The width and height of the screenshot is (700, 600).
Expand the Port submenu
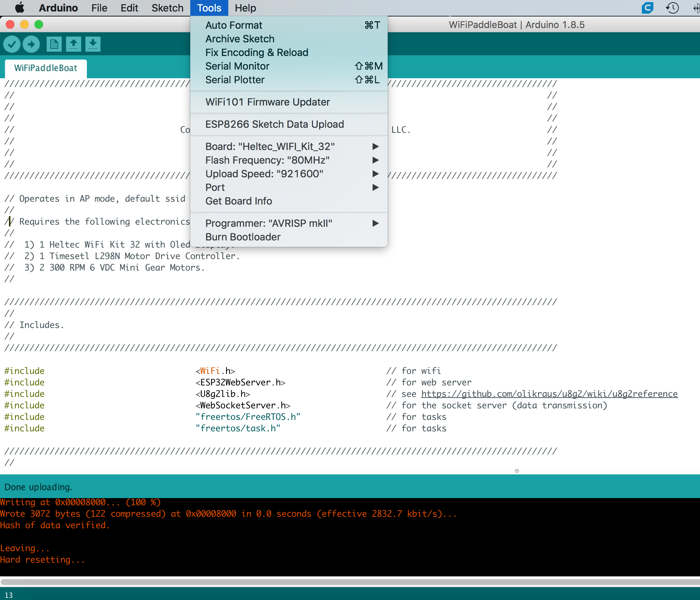(x=289, y=187)
